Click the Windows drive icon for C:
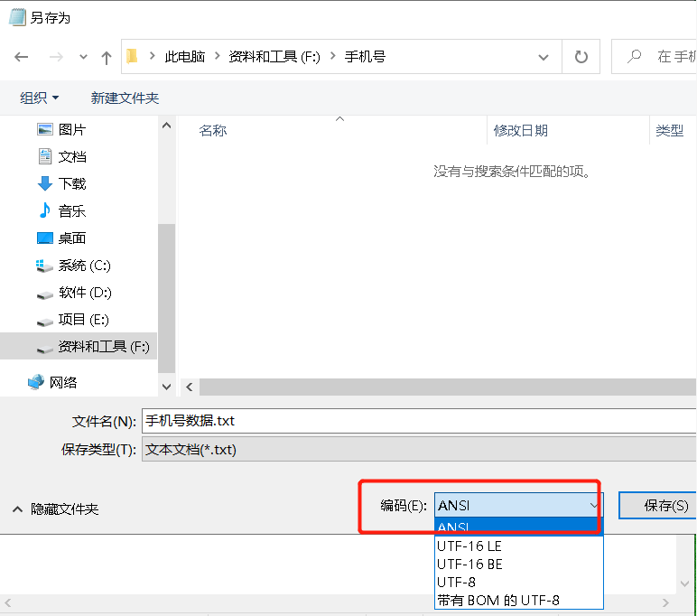 point(44,266)
